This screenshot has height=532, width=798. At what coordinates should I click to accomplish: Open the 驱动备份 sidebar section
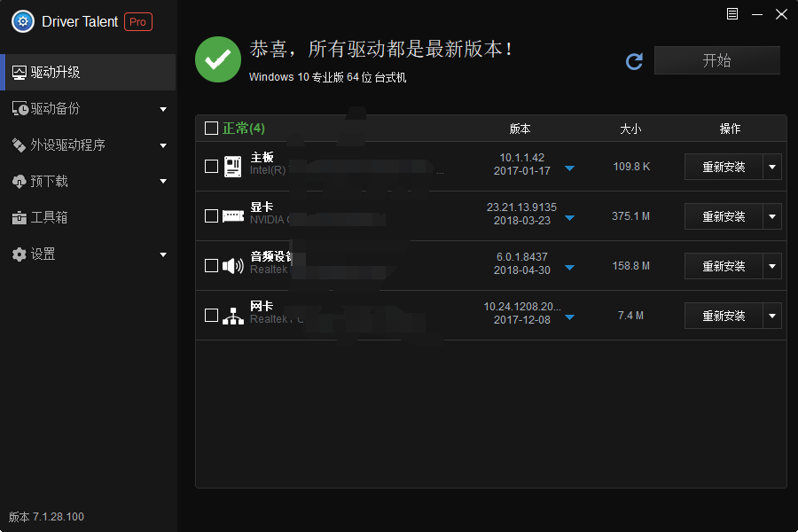(88, 108)
